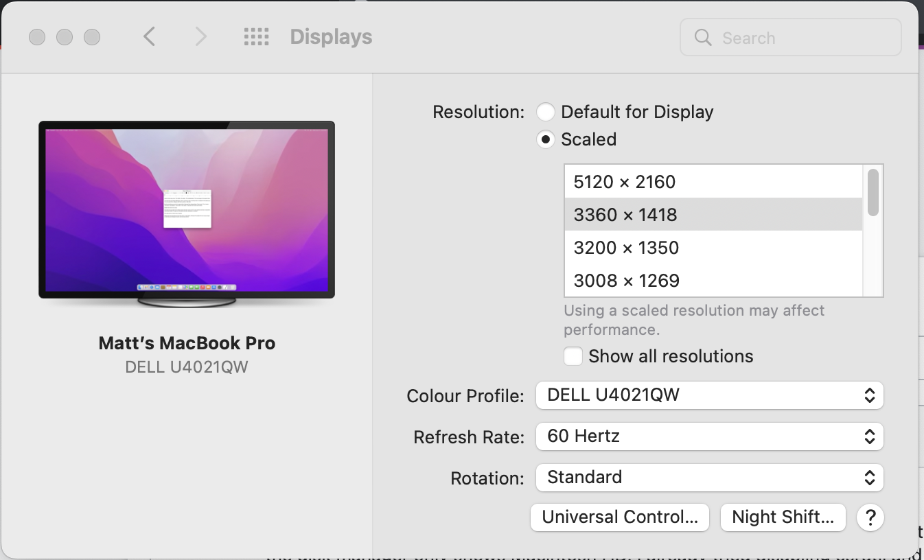Enable Show all resolutions checkbox
This screenshot has width=924, height=560.
coord(573,356)
